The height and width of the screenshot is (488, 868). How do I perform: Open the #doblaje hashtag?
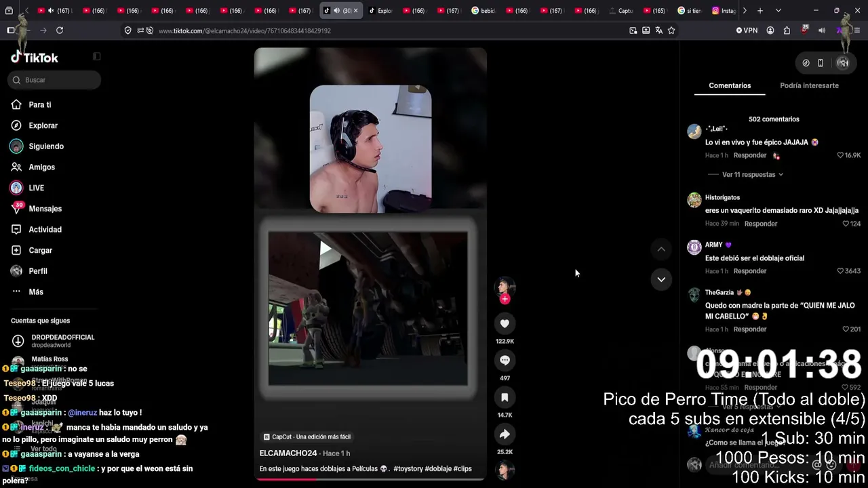(x=438, y=469)
